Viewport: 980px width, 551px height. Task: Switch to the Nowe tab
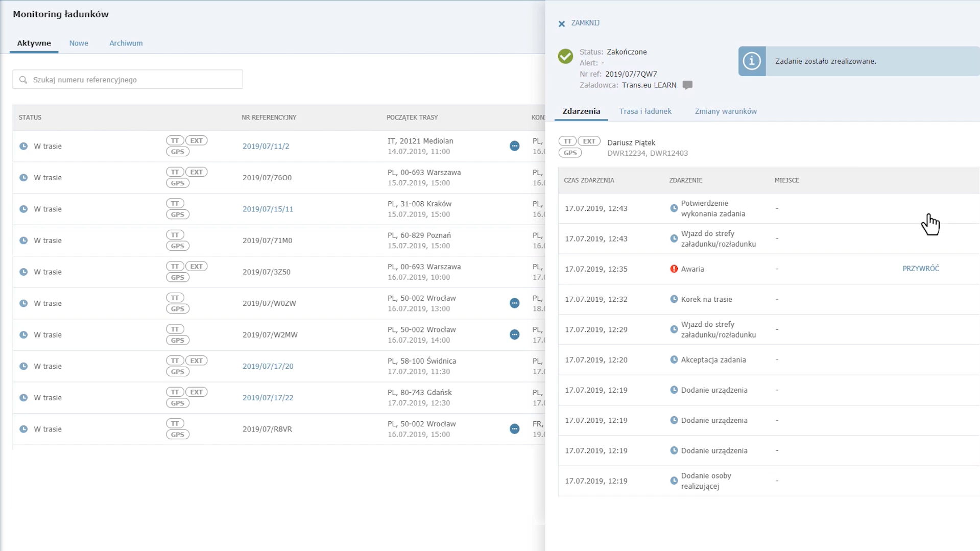click(79, 43)
